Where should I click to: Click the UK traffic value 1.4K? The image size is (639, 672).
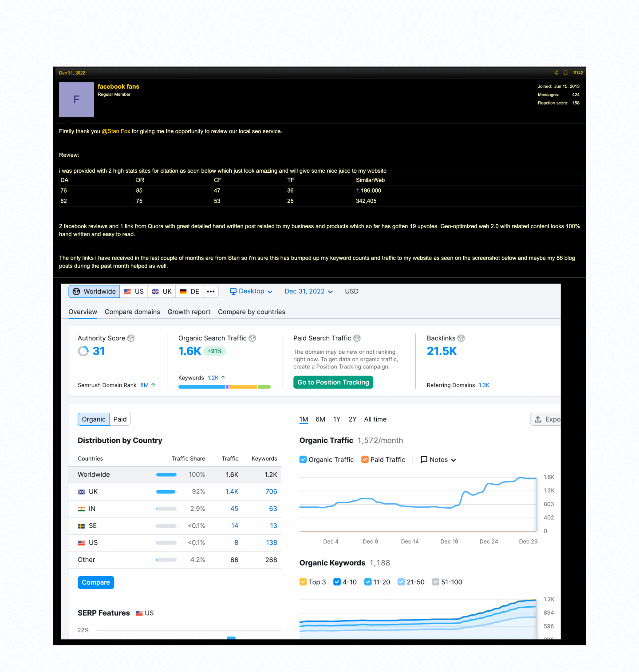coord(232,492)
